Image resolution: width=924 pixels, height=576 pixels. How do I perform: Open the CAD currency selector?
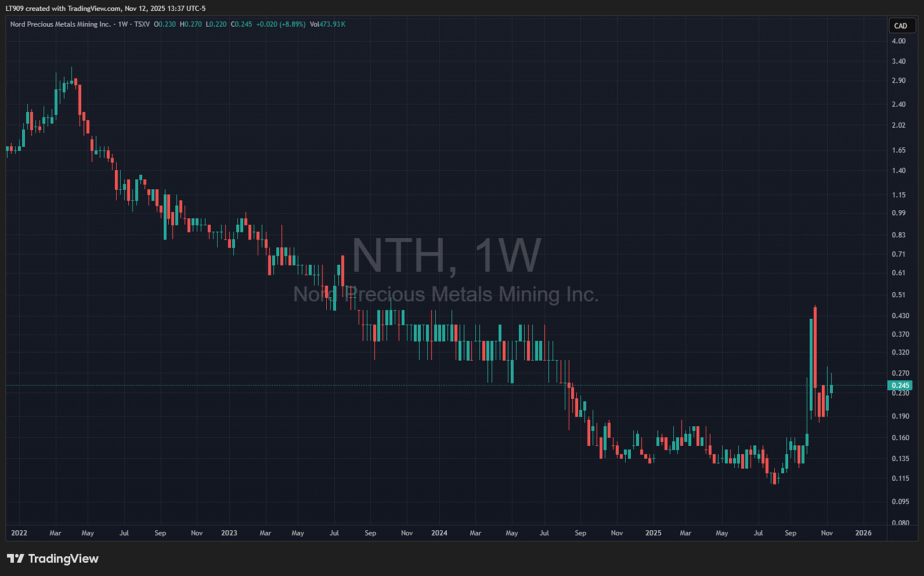(901, 25)
